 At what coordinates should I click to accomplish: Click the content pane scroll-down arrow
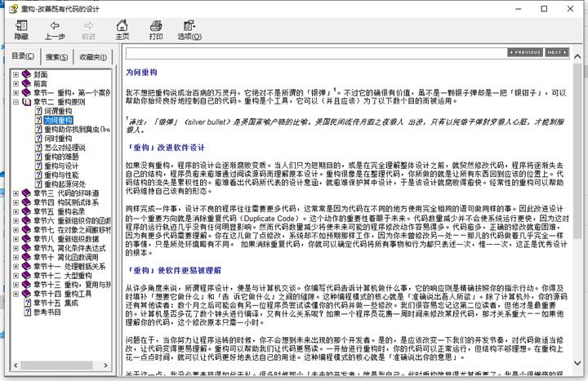click(x=577, y=362)
